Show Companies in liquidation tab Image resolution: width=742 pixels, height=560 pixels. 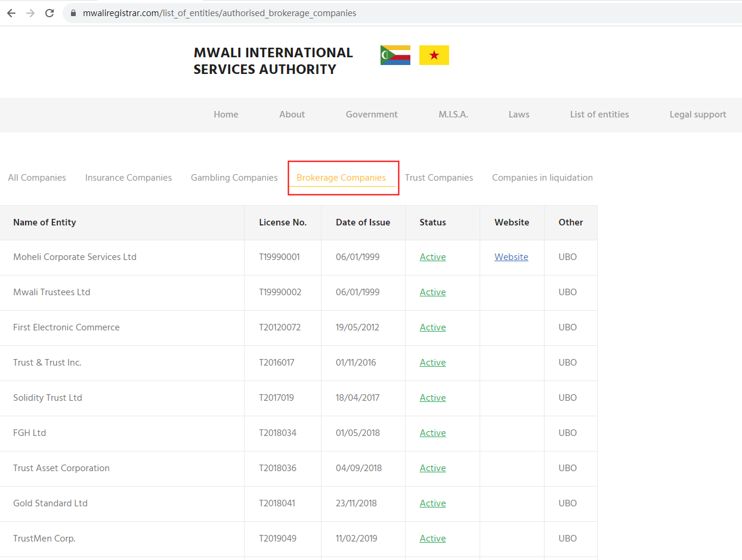(542, 178)
